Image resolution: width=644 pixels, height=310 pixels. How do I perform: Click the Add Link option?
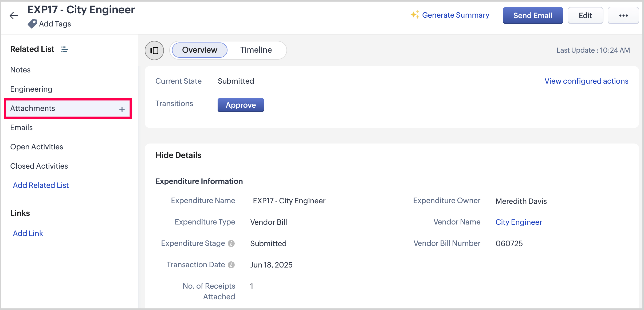pyautogui.click(x=28, y=233)
